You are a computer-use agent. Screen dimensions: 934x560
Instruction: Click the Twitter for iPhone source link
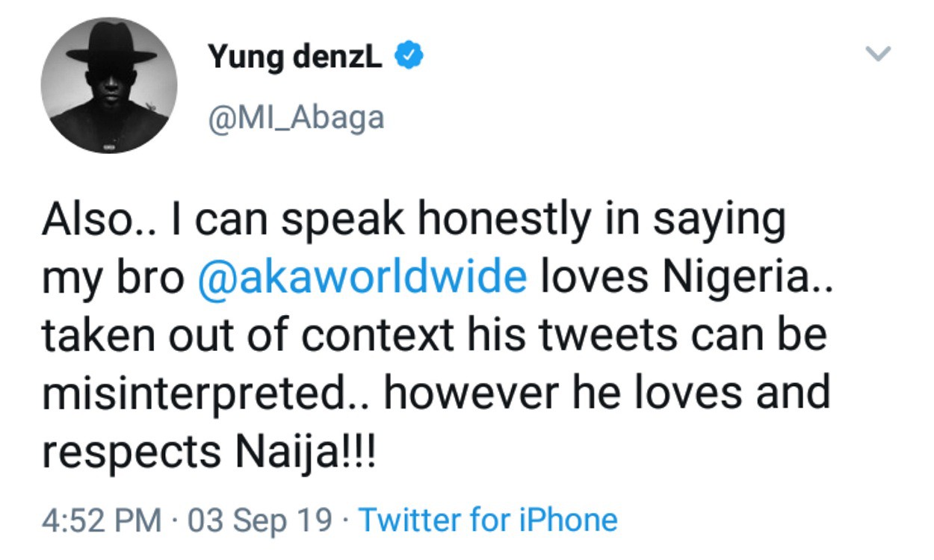tap(489, 520)
